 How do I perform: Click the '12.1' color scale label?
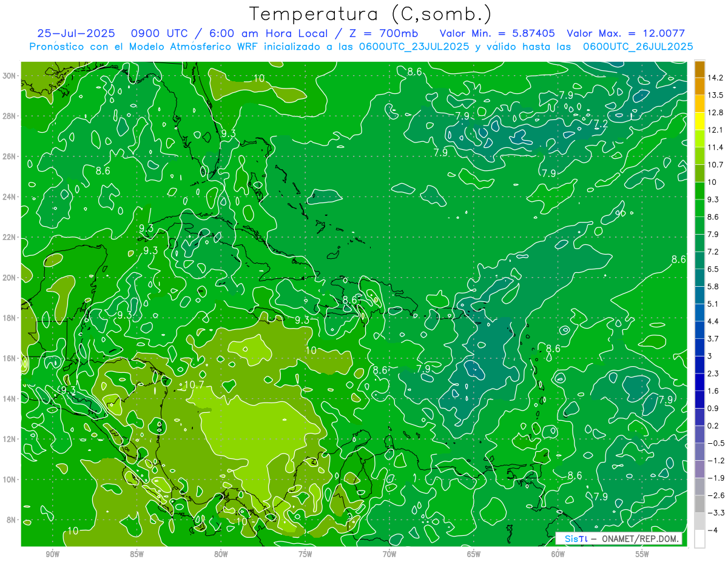tap(715, 130)
